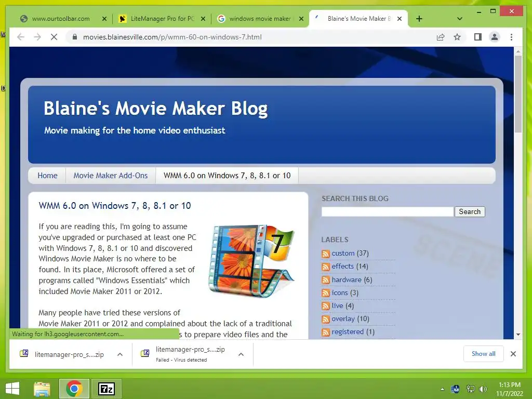
Task: Click the share page icon
Action: point(441,37)
